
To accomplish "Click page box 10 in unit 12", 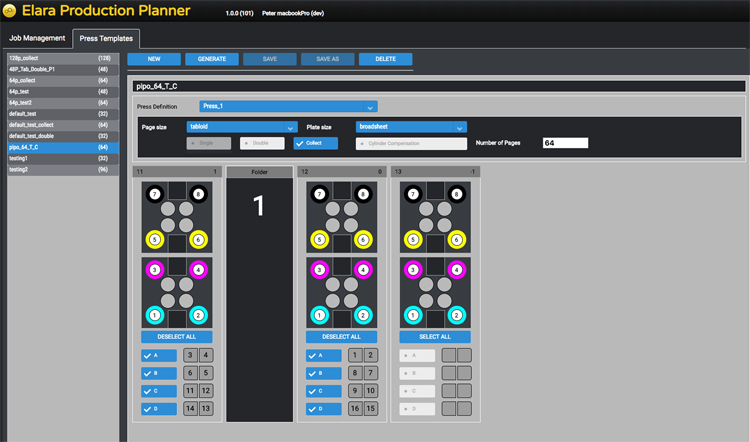I will coord(370,391).
